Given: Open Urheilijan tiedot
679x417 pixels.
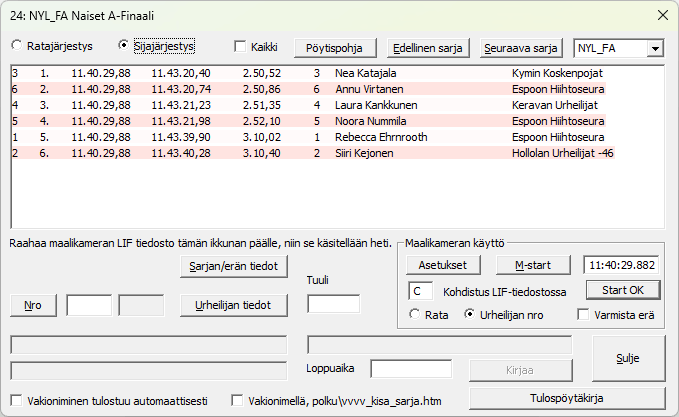Looking at the screenshot, I should tap(235, 305).
